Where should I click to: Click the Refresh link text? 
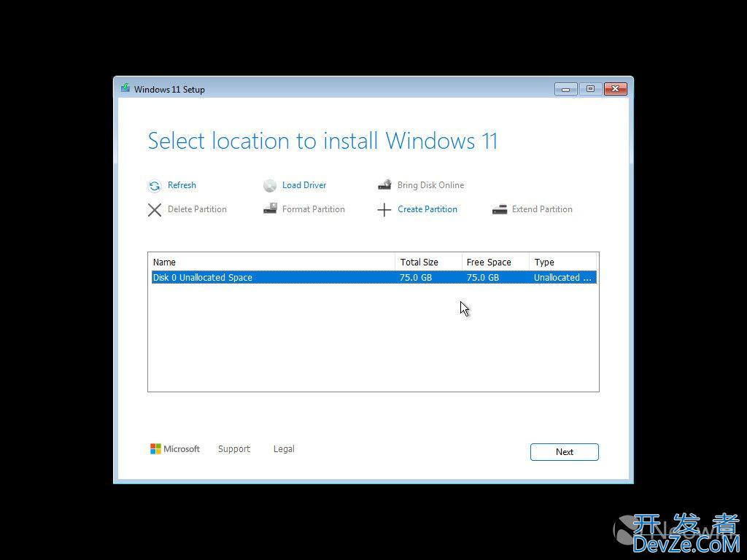click(x=182, y=185)
